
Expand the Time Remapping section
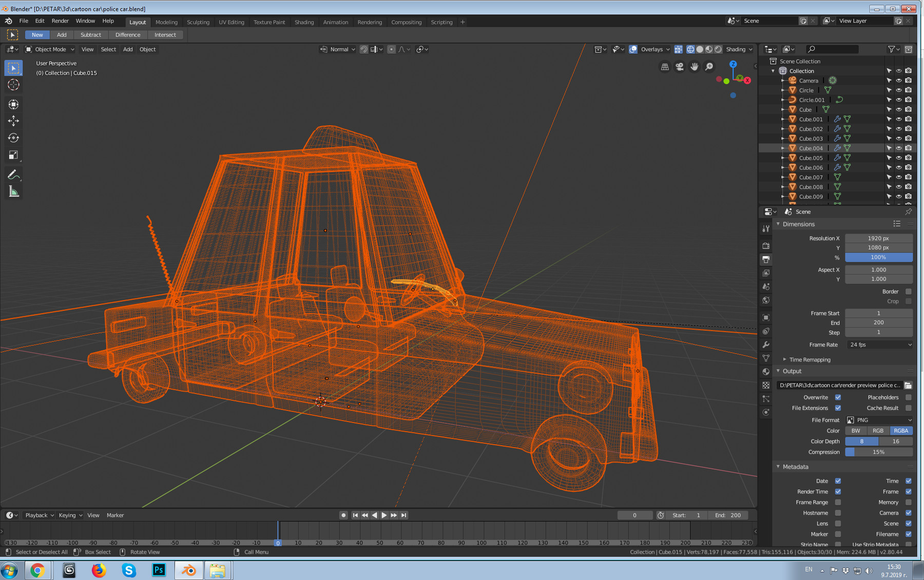pyautogui.click(x=809, y=360)
